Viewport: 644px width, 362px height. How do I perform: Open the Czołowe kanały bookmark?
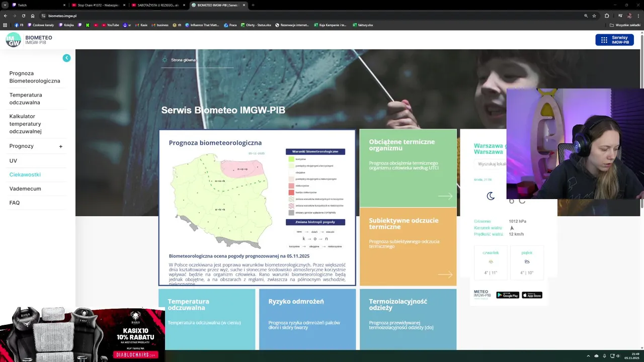tap(41, 25)
